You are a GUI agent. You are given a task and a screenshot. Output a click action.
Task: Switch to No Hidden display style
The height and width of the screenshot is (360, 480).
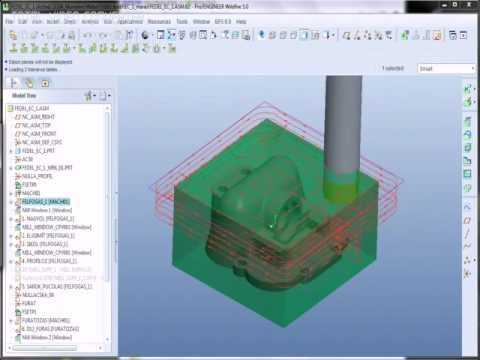coord(293,35)
